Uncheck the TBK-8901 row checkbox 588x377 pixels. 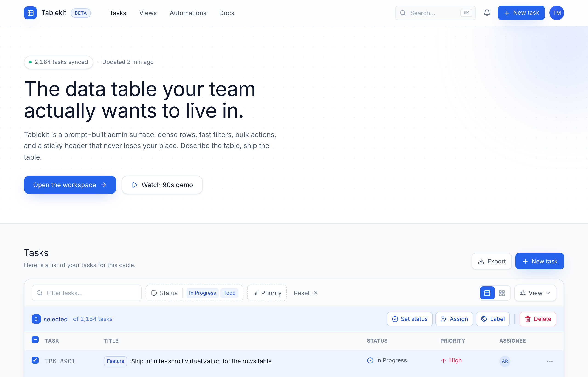pyautogui.click(x=35, y=360)
